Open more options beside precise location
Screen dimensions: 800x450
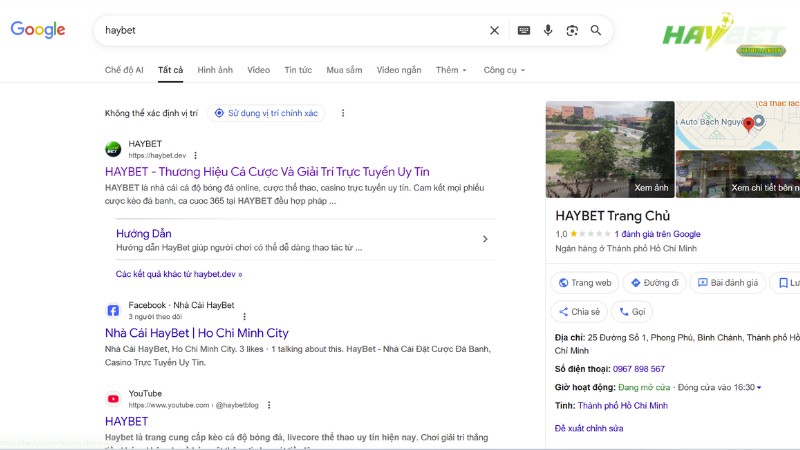click(343, 113)
